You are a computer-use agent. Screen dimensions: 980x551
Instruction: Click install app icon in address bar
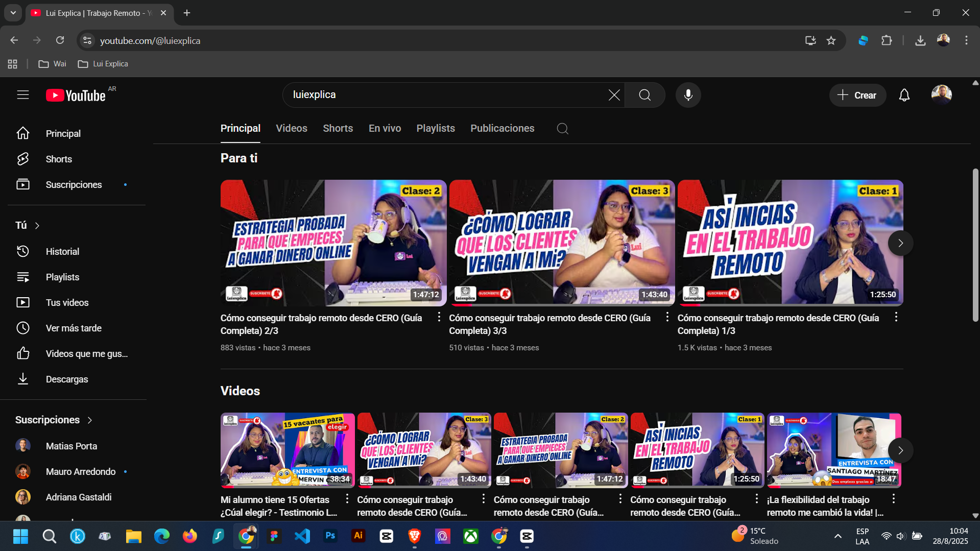tap(810, 40)
